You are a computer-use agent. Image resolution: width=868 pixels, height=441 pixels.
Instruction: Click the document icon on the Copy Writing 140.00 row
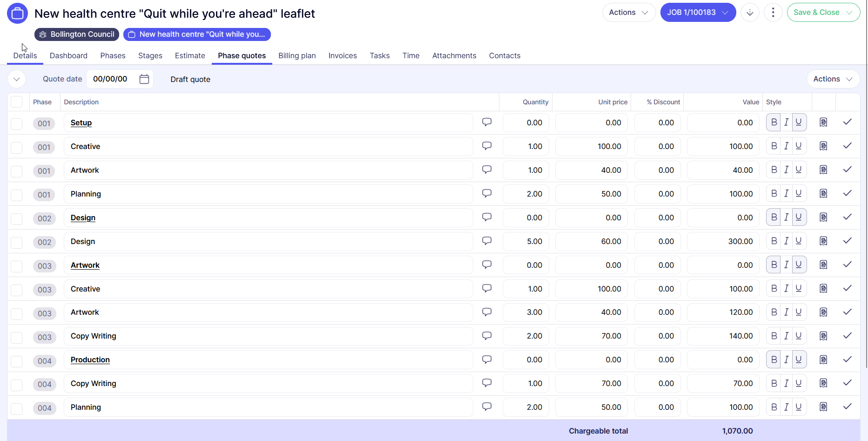tap(823, 336)
